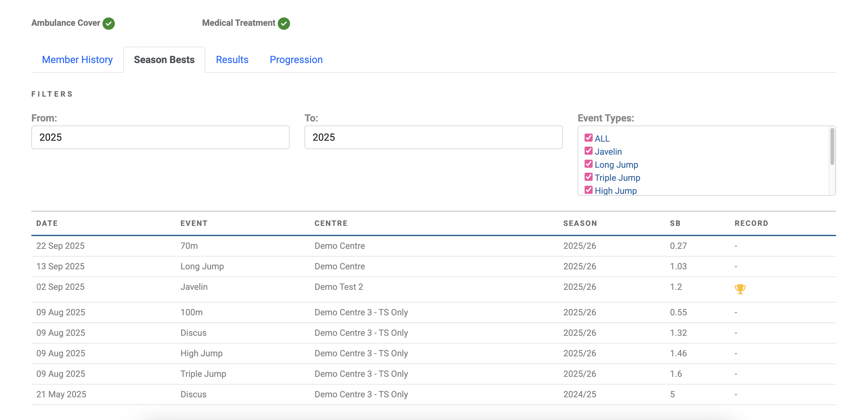This screenshot has height=420, width=868.
Task: Click the 1.32 Discus season best value
Action: coord(678,333)
